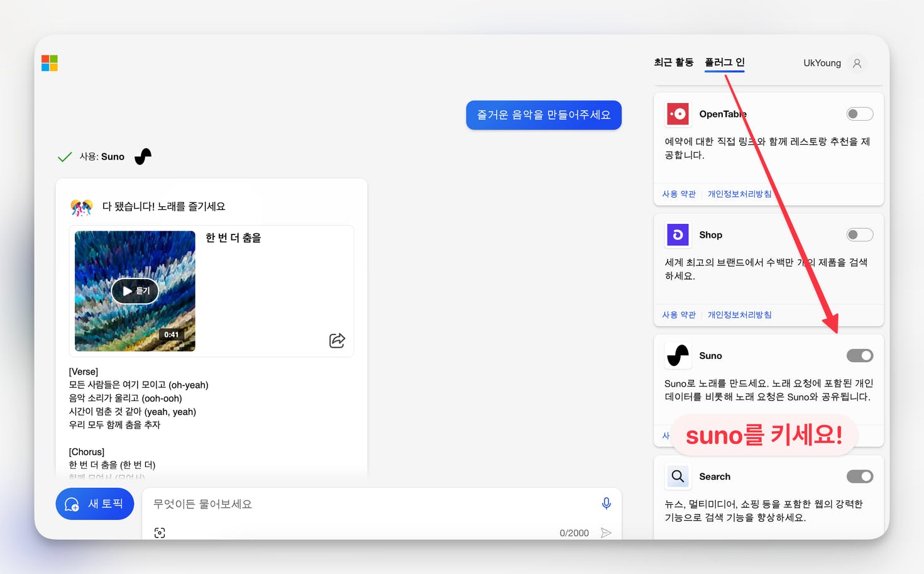Image resolution: width=924 pixels, height=574 pixels.
Task: Click the [Verse] lyrics heading
Action: [x=84, y=372]
